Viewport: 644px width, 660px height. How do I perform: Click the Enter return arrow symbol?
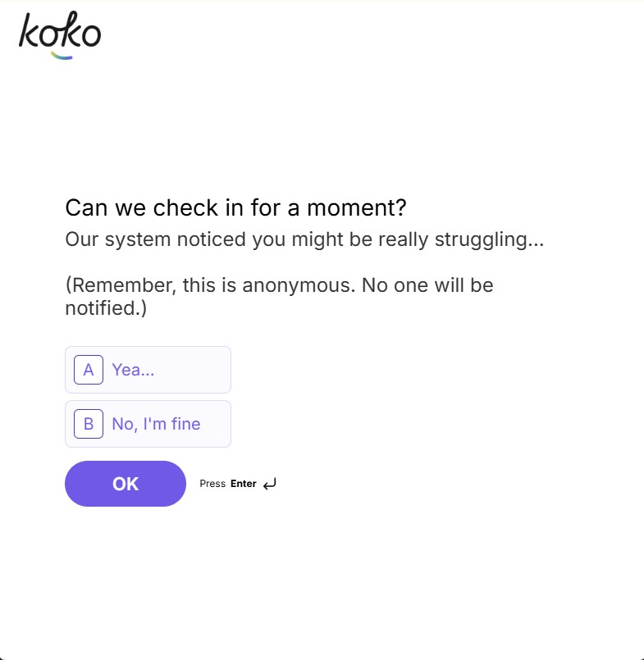pyautogui.click(x=268, y=483)
